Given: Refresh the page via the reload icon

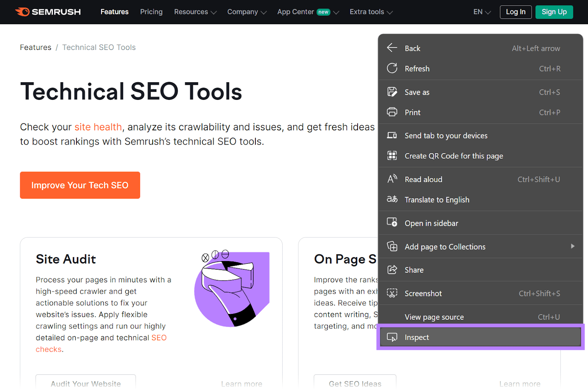Looking at the screenshot, I should tap(417, 69).
